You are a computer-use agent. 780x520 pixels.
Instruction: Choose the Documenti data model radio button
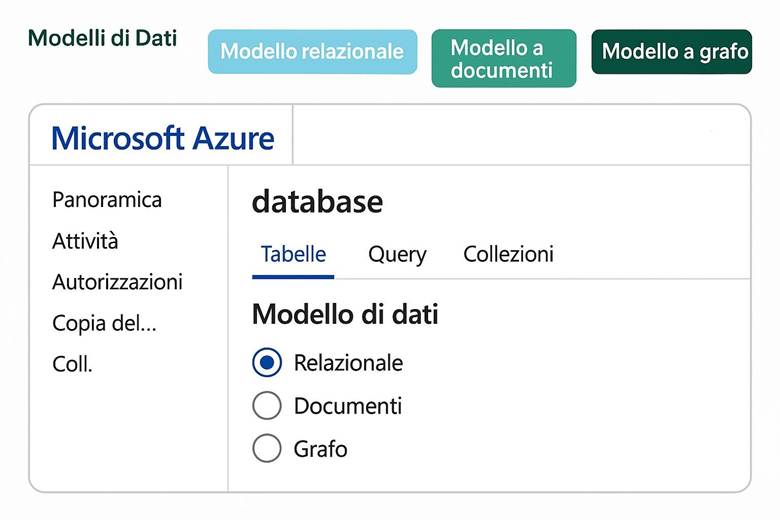point(267,406)
